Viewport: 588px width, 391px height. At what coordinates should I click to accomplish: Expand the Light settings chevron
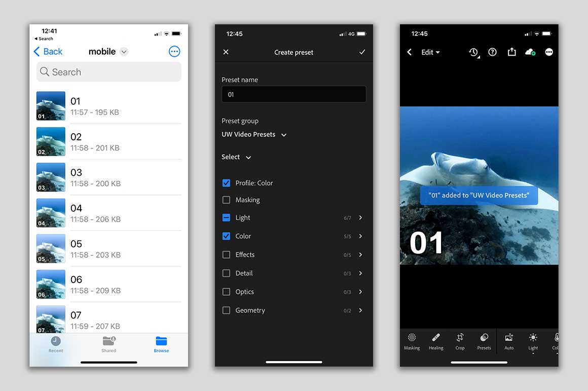pos(360,218)
